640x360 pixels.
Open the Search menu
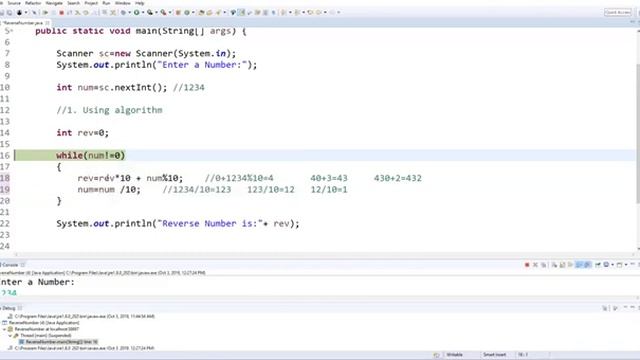click(73, 3)
